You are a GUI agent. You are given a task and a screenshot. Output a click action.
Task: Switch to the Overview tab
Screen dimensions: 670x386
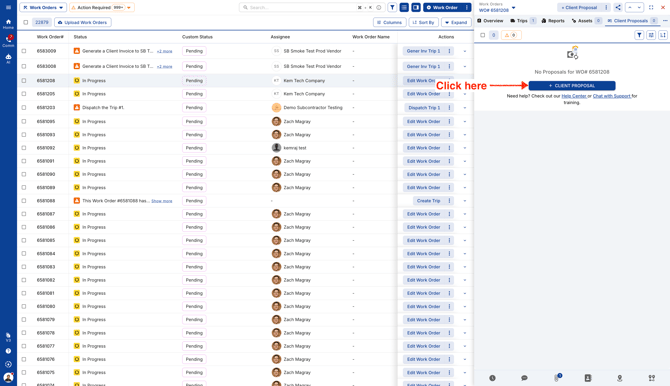coord(490,21)
